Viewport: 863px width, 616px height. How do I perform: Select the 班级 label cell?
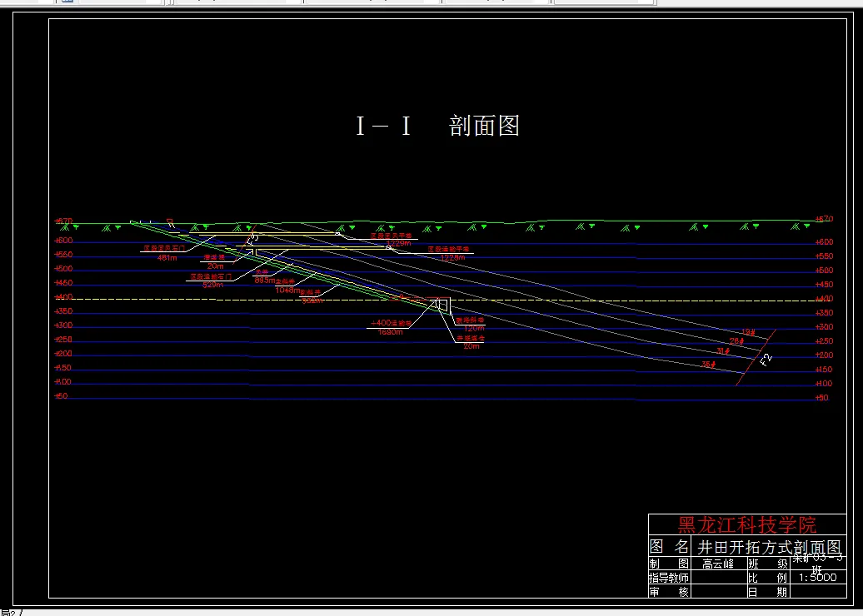point(768,564)
